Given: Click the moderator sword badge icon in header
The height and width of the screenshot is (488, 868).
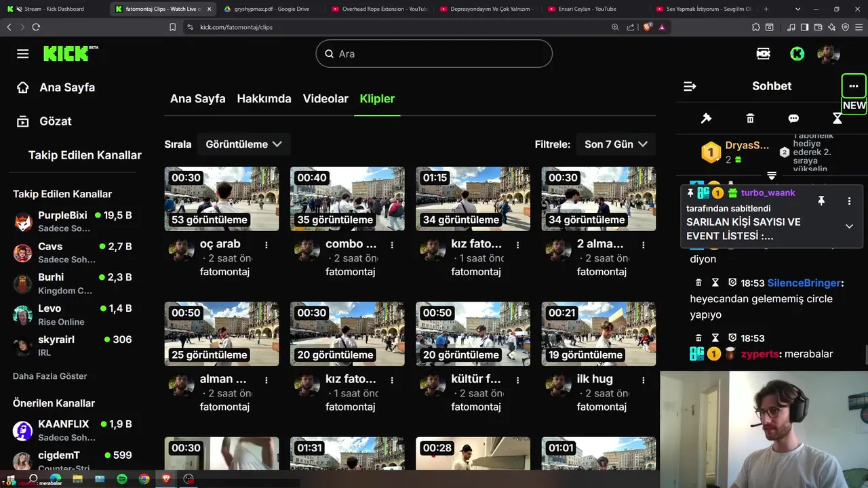Looking at the screenshot, I should pyautogui.click(x=764, y=54).
